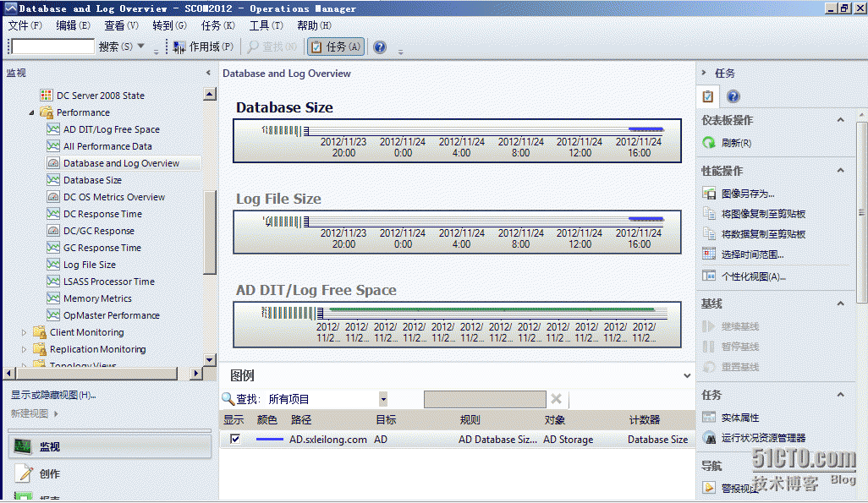868x503 pixels.
Task: Collapse the 性能操作 section
Action: pos(840,171)
